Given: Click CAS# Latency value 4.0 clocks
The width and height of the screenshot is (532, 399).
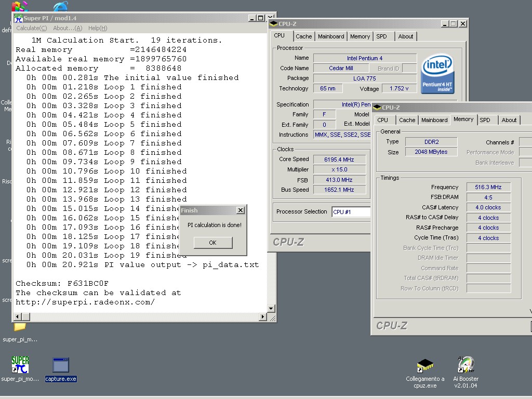Looking at the screenshot, I should pos(488,208).
